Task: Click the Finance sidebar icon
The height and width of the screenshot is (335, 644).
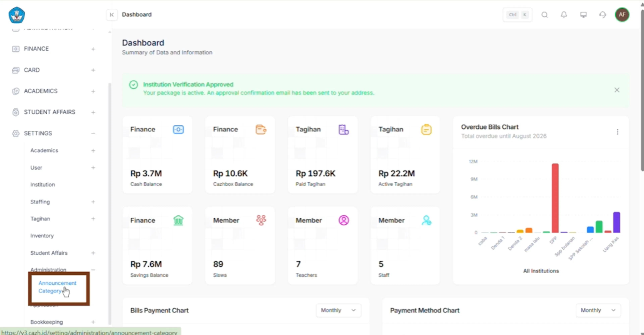Action: pyautogui.click(x=15, y=49)
